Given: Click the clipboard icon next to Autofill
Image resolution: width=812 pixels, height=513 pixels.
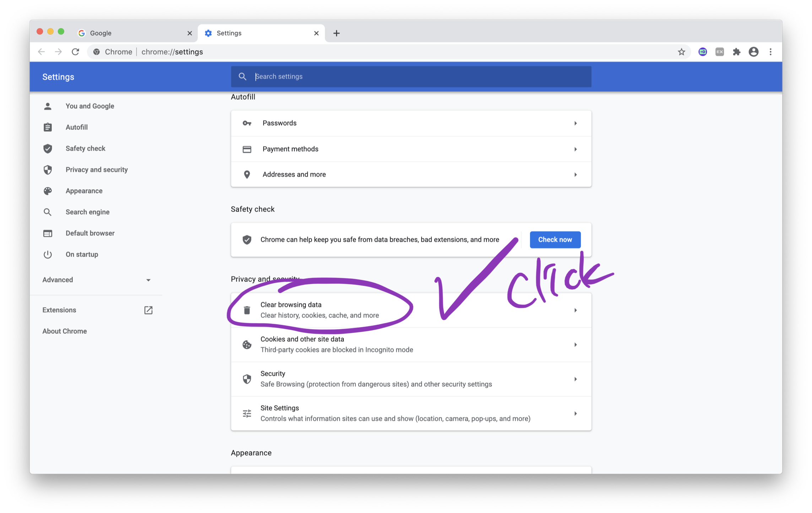Looking at the screenshot, I should tap(48, 127).
